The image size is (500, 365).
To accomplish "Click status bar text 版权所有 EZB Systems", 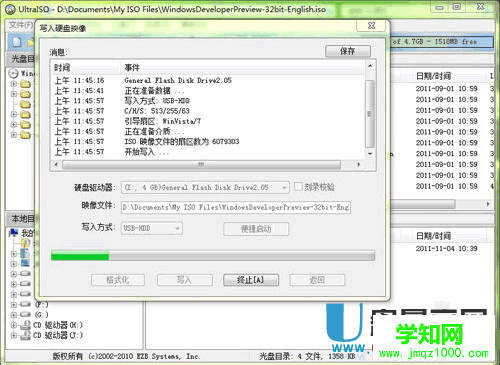I will (x=126, y=356).
